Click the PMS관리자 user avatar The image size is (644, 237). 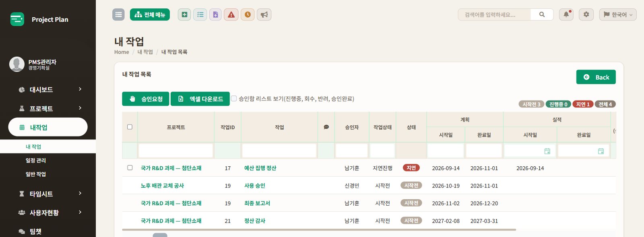click(17, 64)
